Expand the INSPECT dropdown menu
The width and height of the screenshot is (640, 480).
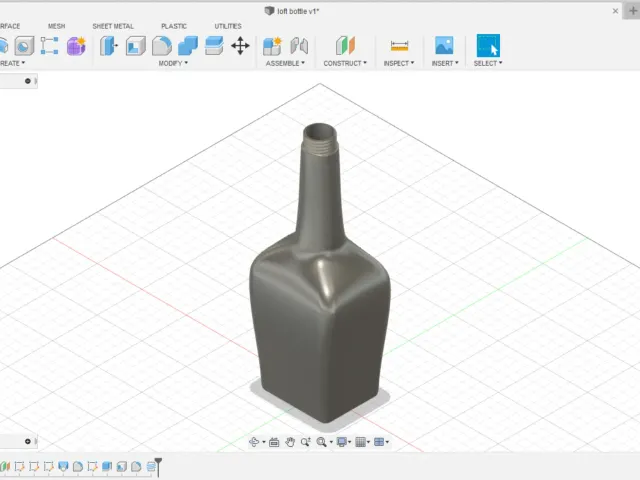pos(399,63)
